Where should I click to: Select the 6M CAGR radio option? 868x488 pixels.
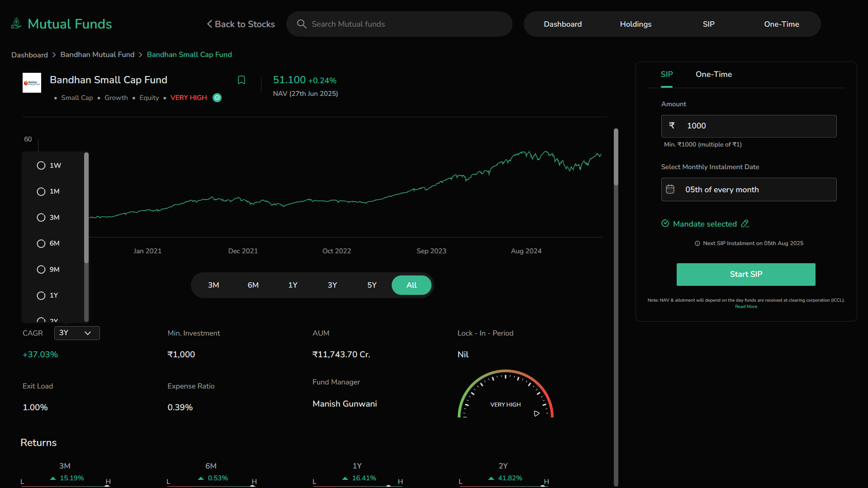pyautogui.click(x=41, y=244)
